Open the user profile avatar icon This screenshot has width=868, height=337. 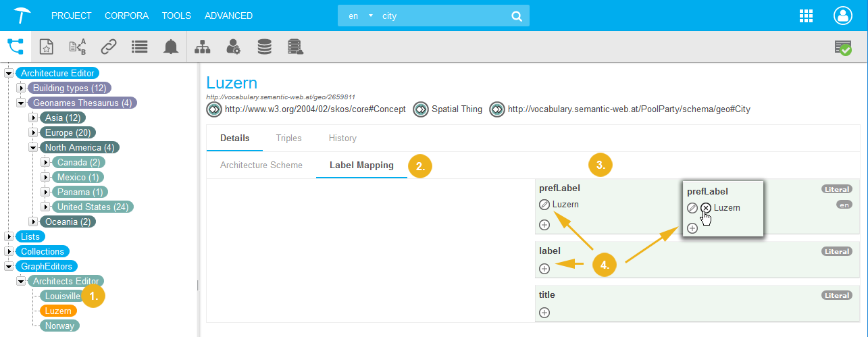tap(843, 16)
